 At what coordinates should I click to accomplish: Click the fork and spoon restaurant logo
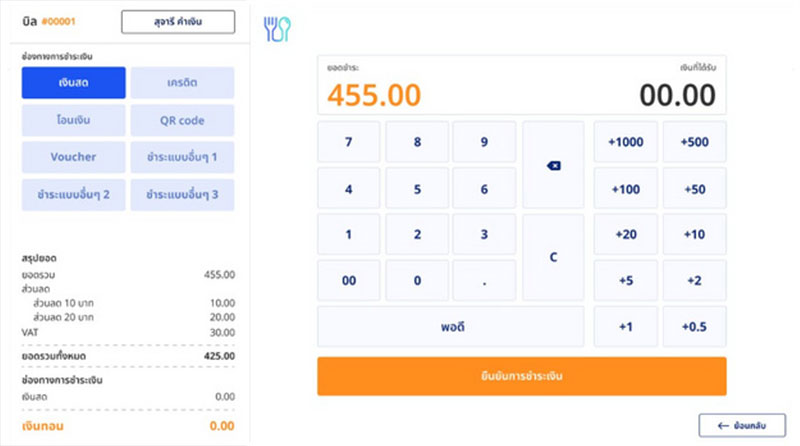pyautogui.click(x=276, y=29)
